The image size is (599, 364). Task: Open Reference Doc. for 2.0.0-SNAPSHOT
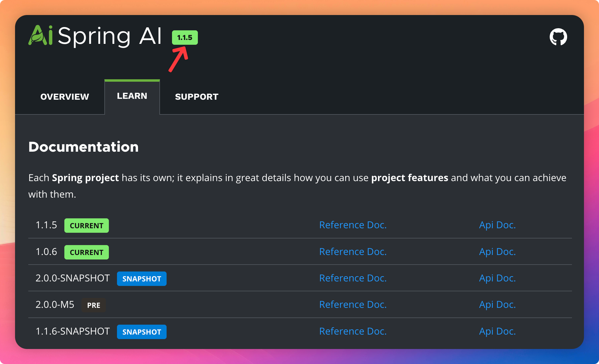353,278
